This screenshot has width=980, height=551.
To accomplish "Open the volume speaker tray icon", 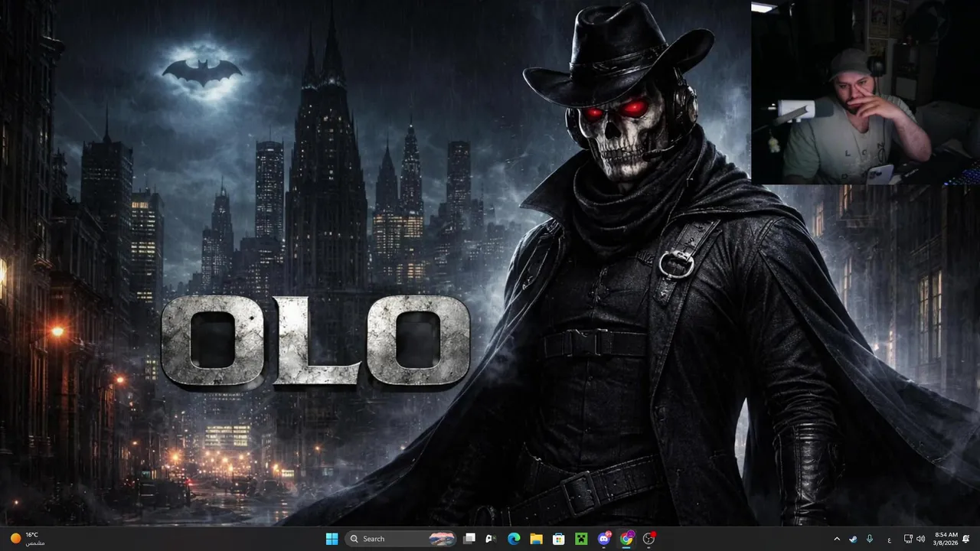I will click(x=920, y=539).
